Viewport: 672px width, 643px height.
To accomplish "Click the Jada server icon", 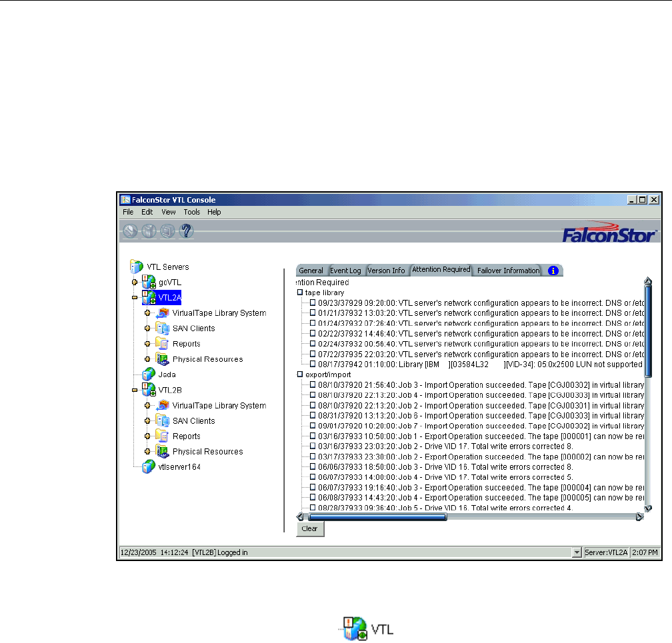I will tap(149, 374).
